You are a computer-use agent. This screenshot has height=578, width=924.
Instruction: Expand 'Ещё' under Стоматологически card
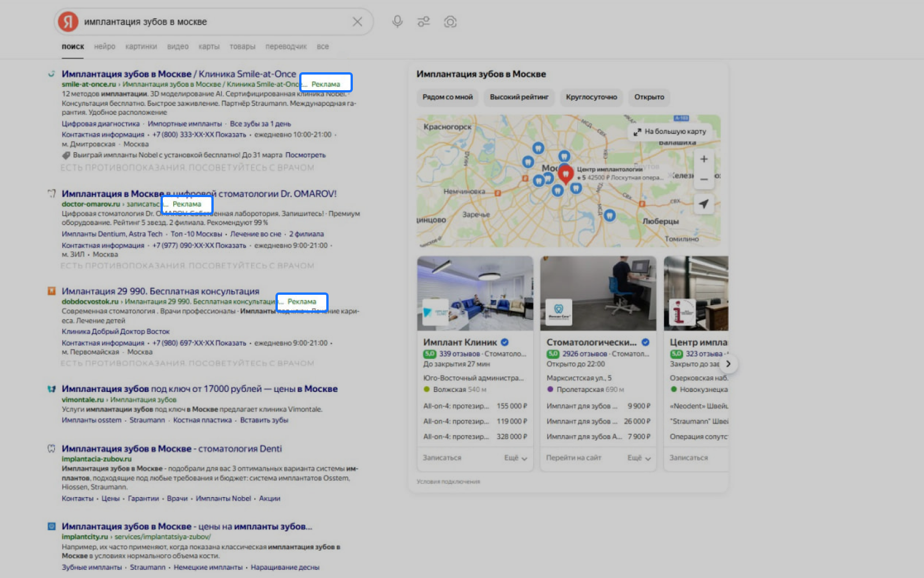pyautogui.click(x=639, y=458)
